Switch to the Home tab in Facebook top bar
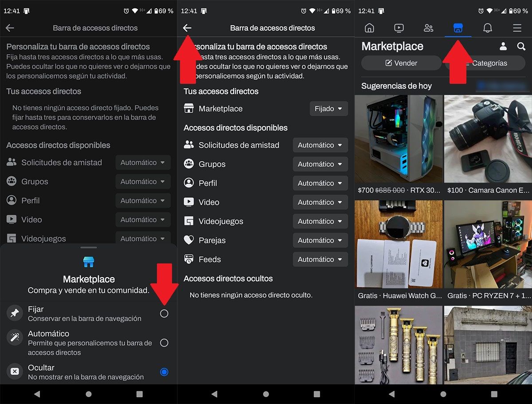 (369, 28)
